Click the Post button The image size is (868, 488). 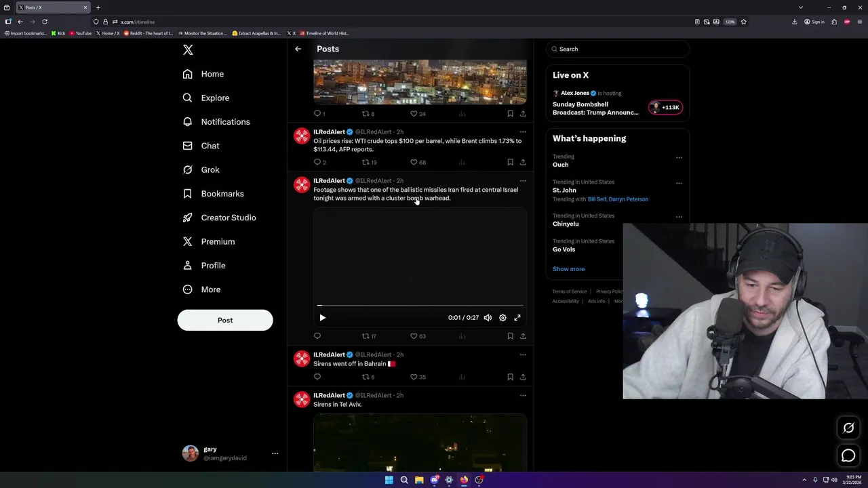(225, 320)
